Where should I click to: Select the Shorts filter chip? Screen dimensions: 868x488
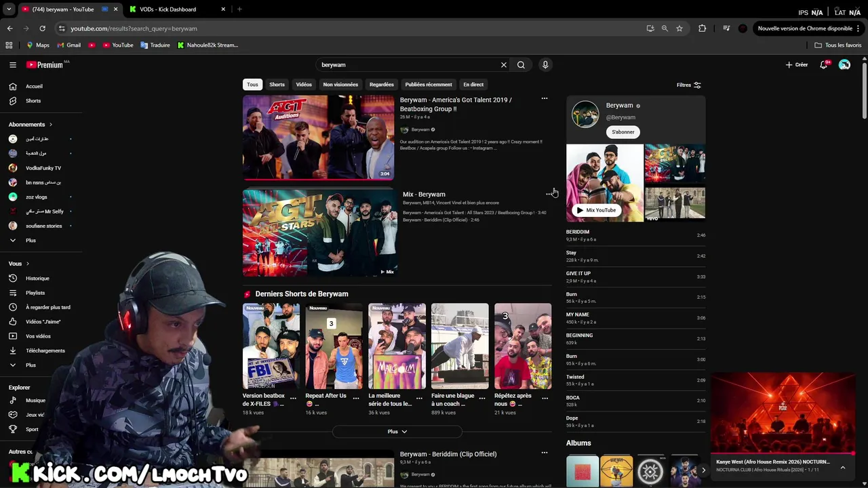tap(277, 85)
